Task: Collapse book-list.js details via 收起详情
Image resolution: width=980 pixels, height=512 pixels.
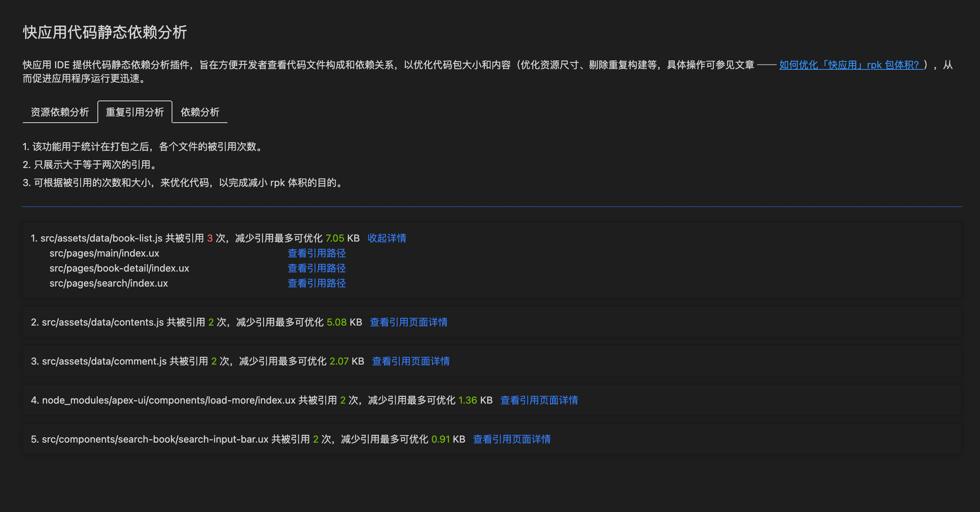Action: tap(386, 238)
